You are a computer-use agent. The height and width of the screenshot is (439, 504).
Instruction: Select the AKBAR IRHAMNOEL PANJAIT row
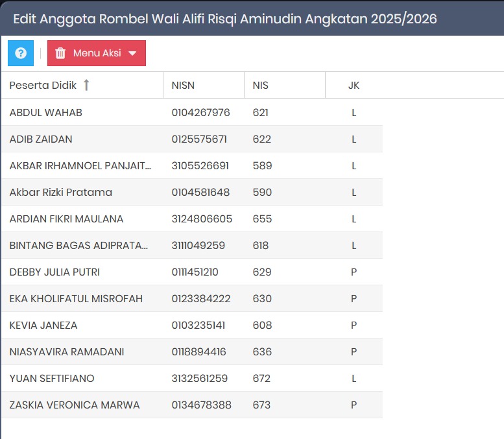(x=80, y=166)
